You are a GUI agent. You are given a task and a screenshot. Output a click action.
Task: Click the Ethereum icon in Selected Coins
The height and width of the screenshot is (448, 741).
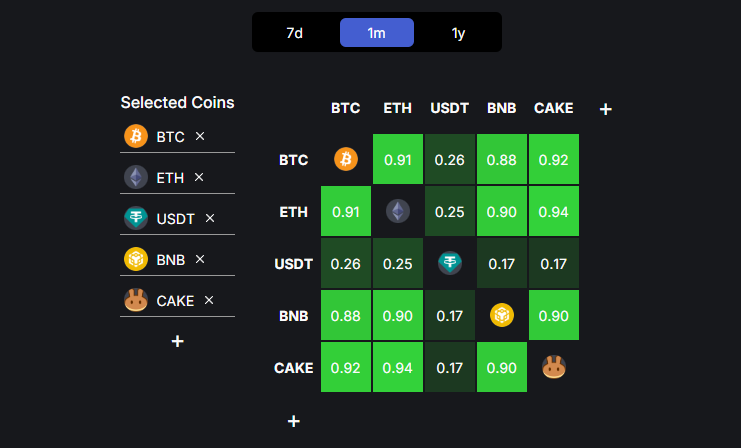(135, 177)
